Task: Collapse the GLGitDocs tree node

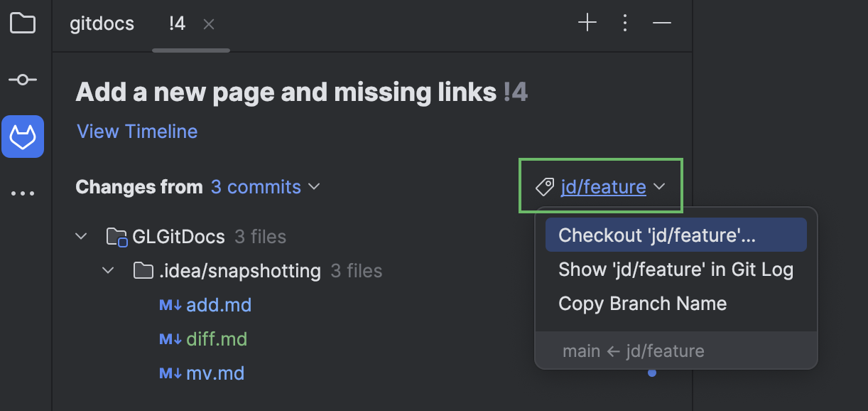Action: point(80,235)
